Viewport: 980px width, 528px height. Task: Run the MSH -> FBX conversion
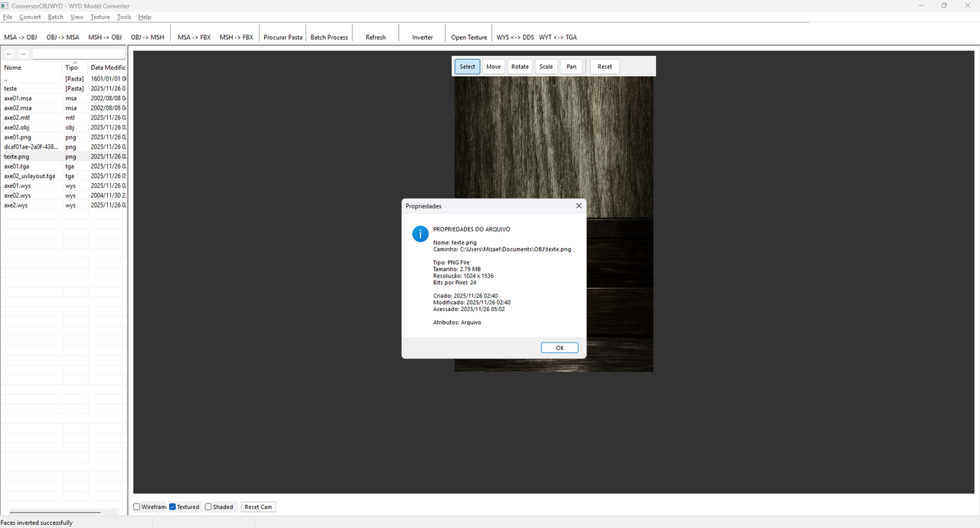coord(237,37)
